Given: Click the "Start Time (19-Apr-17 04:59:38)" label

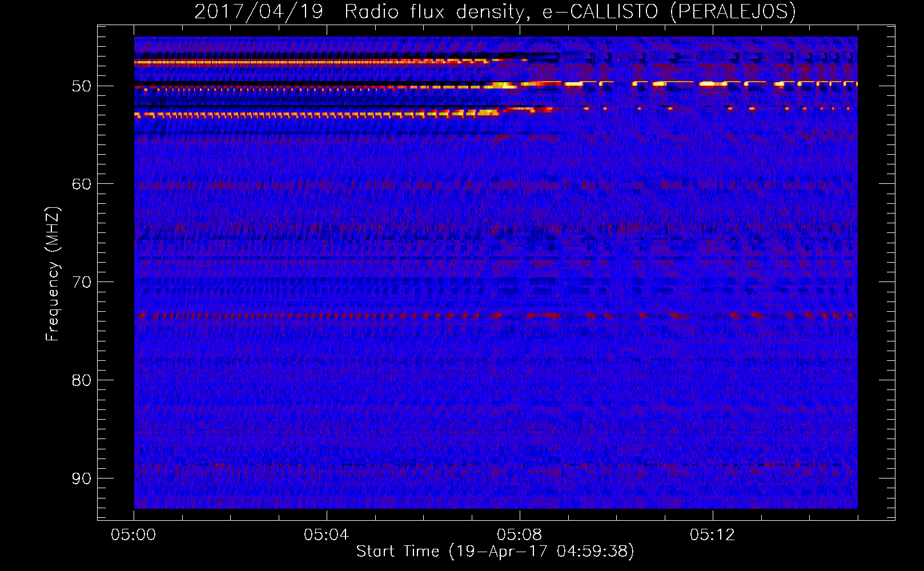Looking at the screenshot, I should (495, 552).
